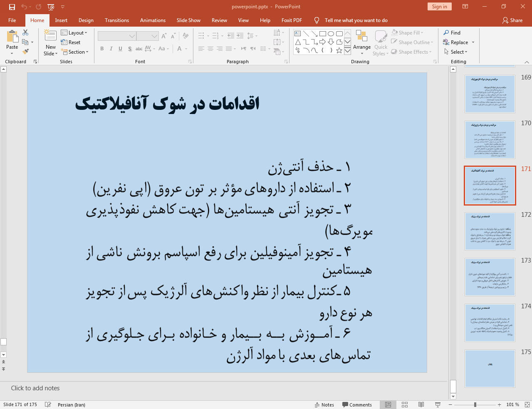Click the Tell me what you want field
Image resolution: width=532 pixels, height=409 pixels.
pos(356,20)
